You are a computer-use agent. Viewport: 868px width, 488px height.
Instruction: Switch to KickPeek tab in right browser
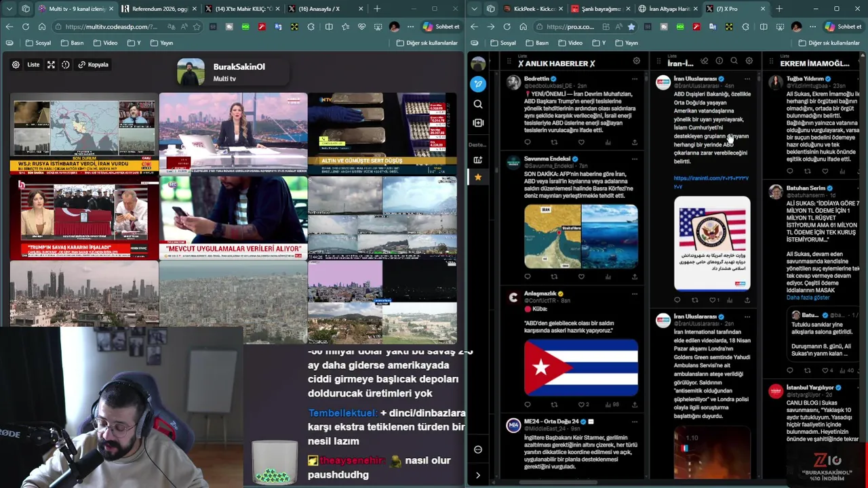533,9
